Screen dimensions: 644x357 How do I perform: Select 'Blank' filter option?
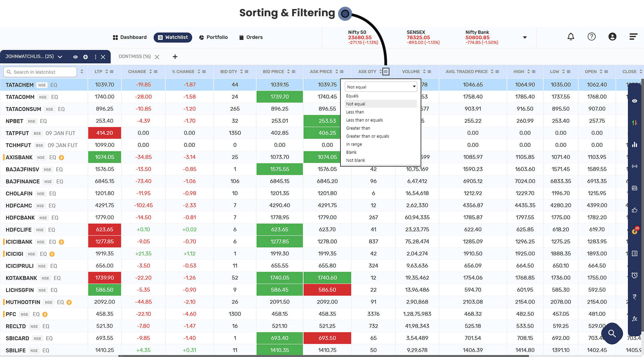(x=381, y=152)
